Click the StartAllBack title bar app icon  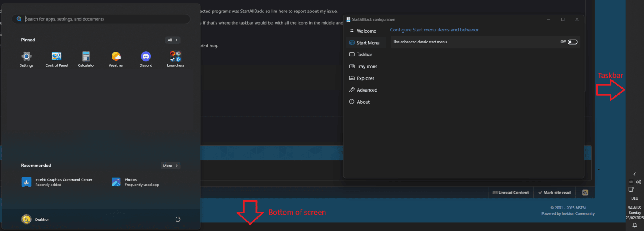348,19
